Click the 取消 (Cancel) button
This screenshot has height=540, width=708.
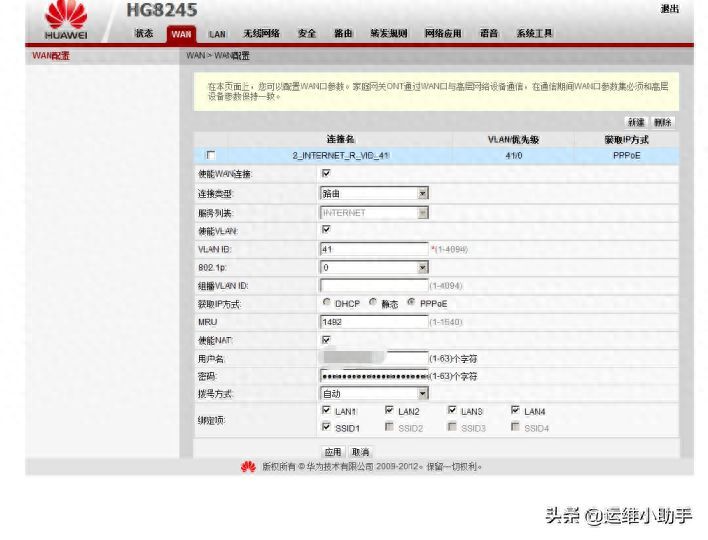(360, 452)
